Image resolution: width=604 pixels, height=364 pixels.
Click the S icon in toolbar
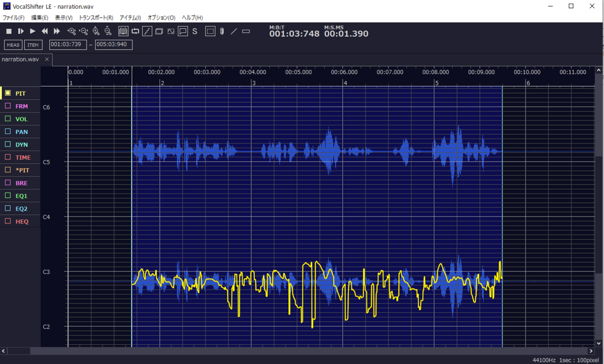[x=195, y=31]
